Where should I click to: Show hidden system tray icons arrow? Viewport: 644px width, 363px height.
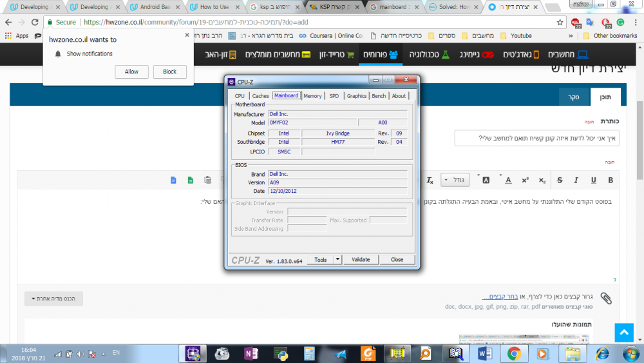pos(104,353)
